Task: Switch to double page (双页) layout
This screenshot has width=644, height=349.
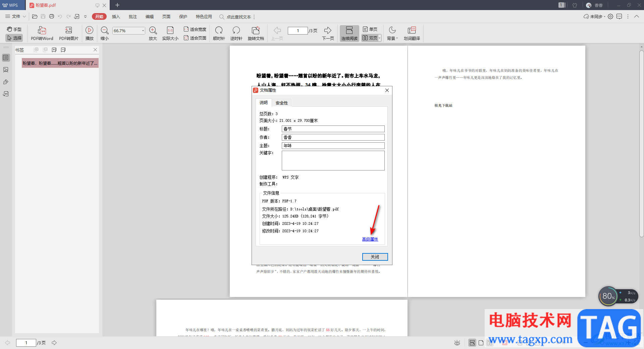Action: 370,38
